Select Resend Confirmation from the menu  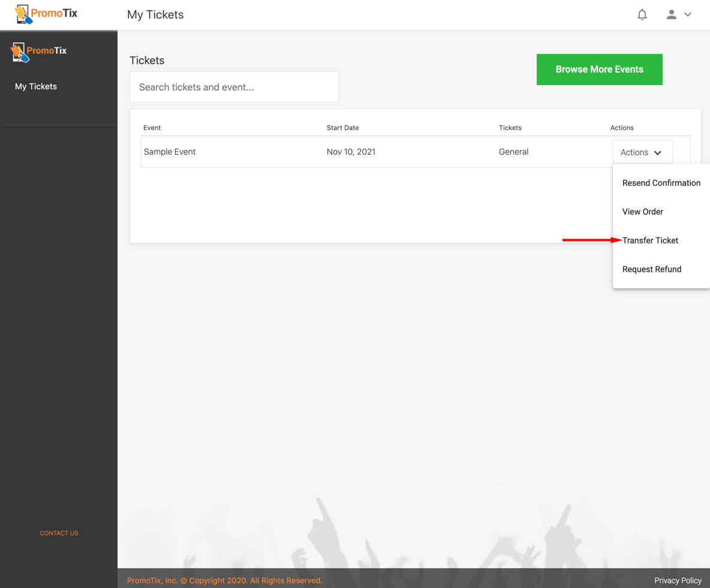click(661, 183)
